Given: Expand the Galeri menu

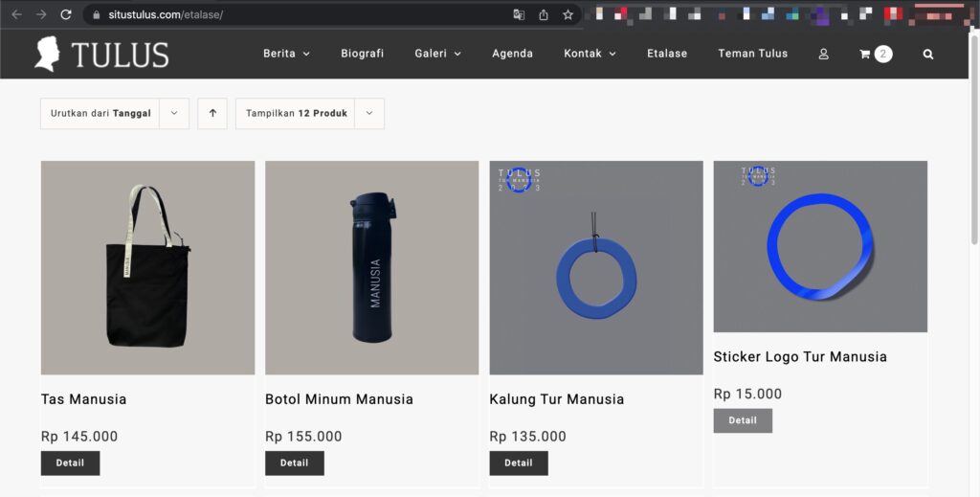Looking at the screenshot, I should (437, 54).
